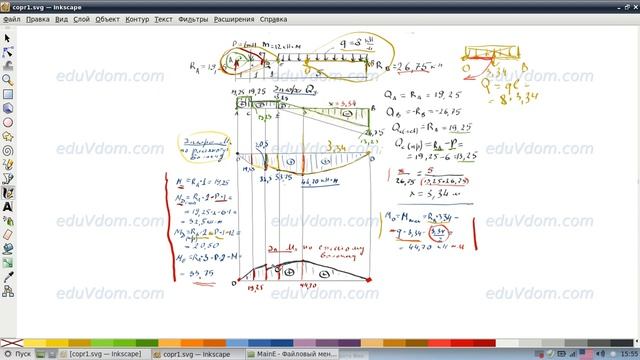This screenshot has width=640, height=360.
Task: Pick the near-black palette swatch
Action: pyautogui.click(x=621, y=343)
